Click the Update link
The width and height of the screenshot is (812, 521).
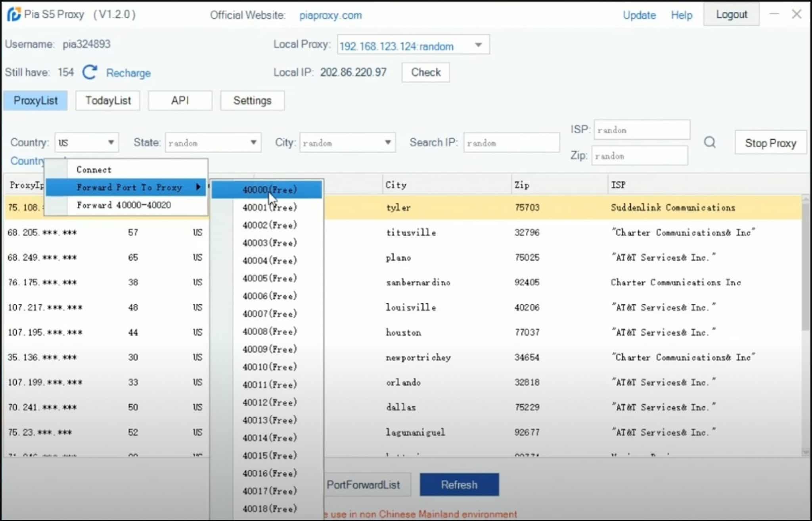coord(639,15)
